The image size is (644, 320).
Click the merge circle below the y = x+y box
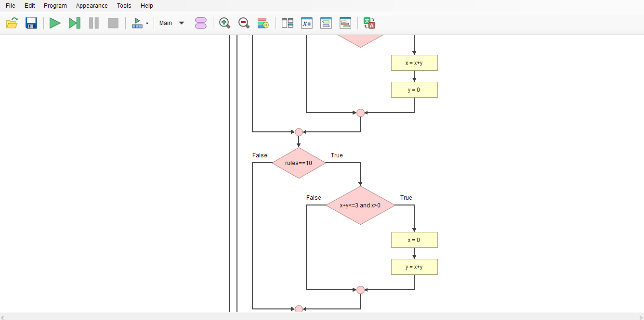[360, 290]
